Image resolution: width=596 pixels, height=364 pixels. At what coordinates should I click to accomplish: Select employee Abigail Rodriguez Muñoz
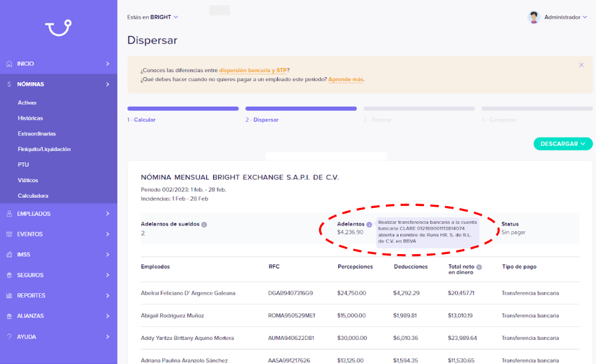(173, 316)
